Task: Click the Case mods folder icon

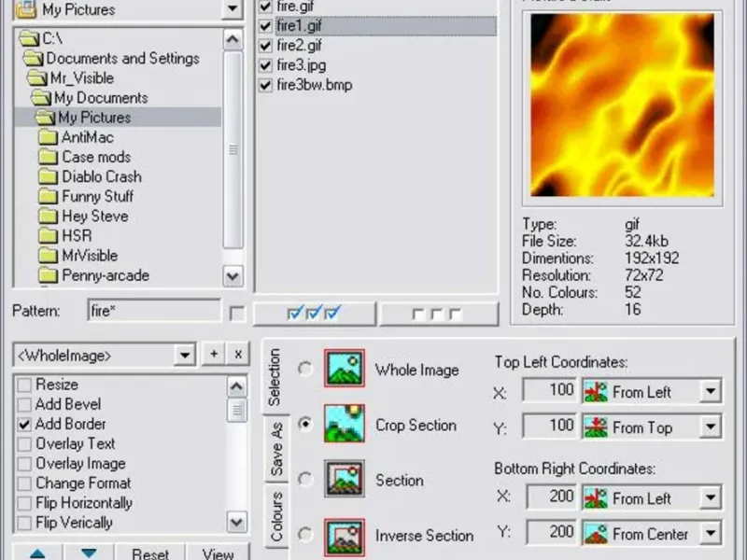Action: (x=48, y=157)
